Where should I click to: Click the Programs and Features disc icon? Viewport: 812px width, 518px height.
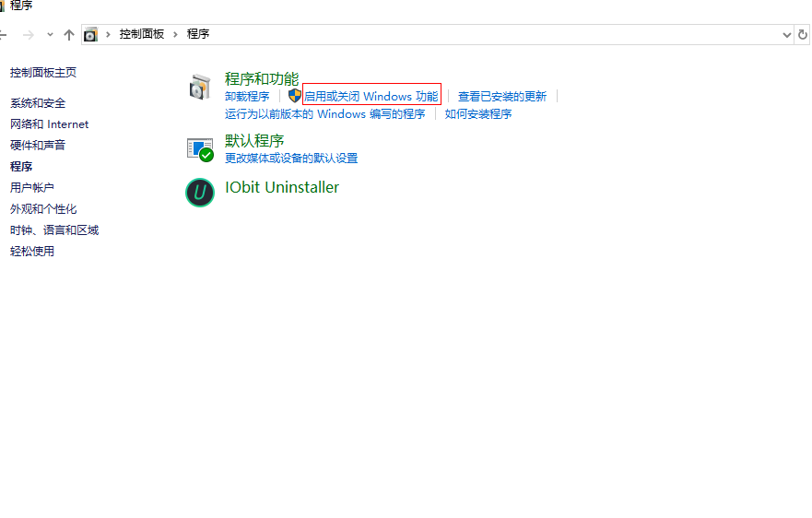(200, 87)
